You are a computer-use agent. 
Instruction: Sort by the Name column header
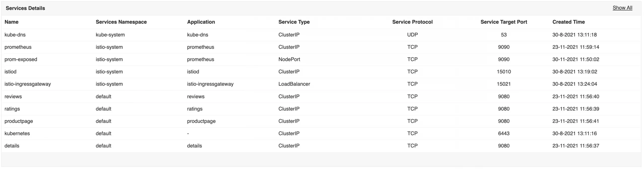tap(12, 22)
